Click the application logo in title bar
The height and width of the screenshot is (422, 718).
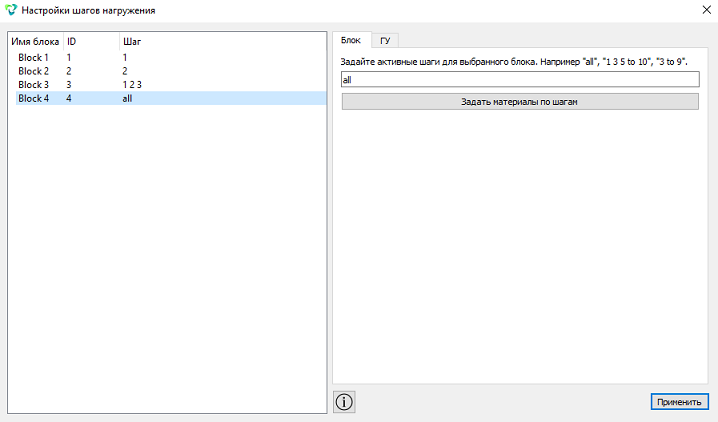coord(11,10)
